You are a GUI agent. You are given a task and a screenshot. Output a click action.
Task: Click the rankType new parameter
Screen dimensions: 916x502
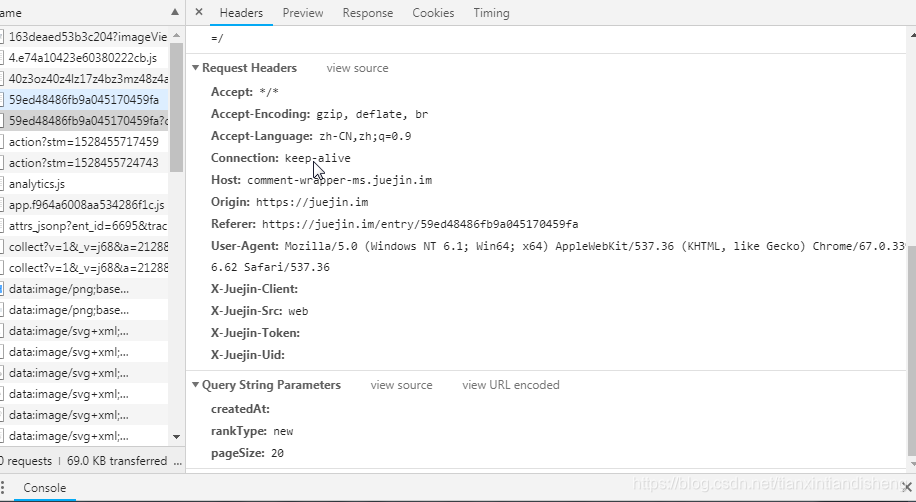tap(252, 431)
